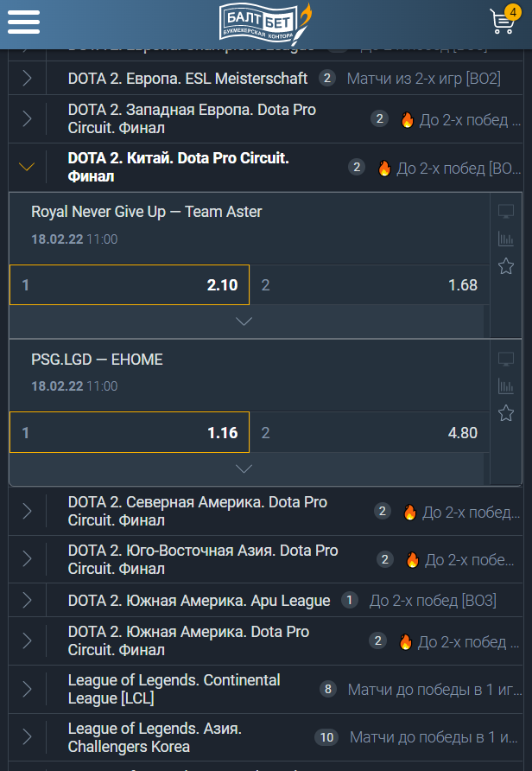Screen dimensions: 532x771
Task: Expand more markets under PSG.LGD — EHOME
Action: tap(244, 468)
